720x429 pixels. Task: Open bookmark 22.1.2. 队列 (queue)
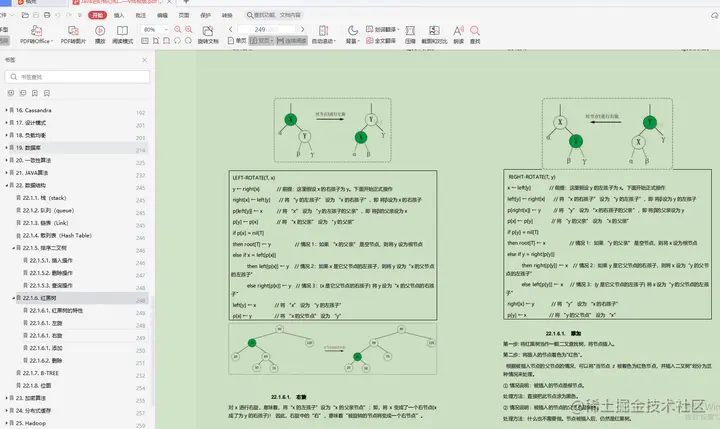pos(48,210)
